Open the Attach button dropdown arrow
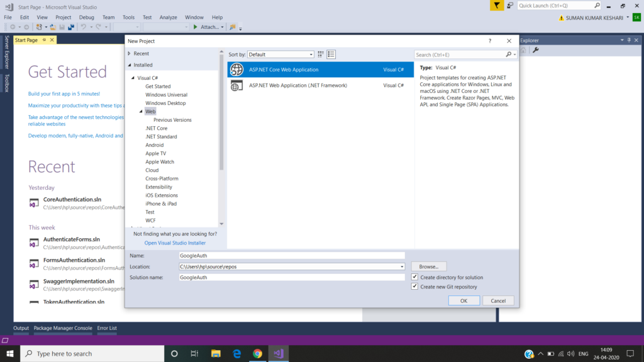The image size is (644, 362). pyautogui.click(x=222, y=27)
